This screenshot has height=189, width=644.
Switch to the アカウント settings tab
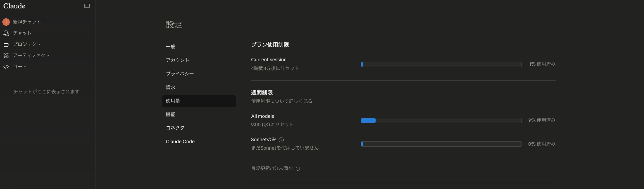pyautogui.click(x=177, y=60)
